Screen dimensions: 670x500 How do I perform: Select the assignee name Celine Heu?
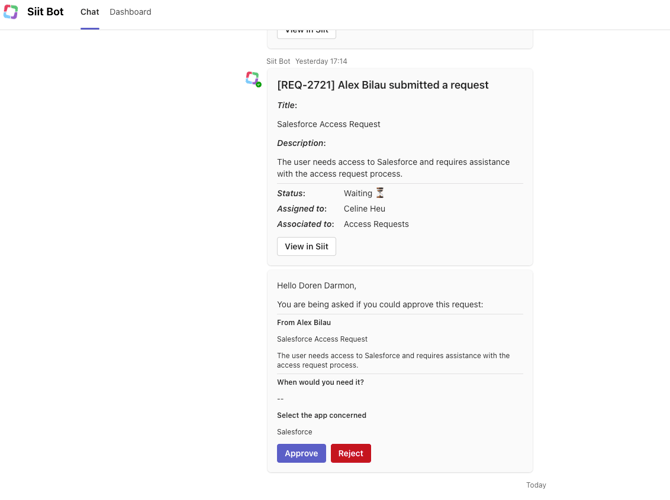pos(364,209)
